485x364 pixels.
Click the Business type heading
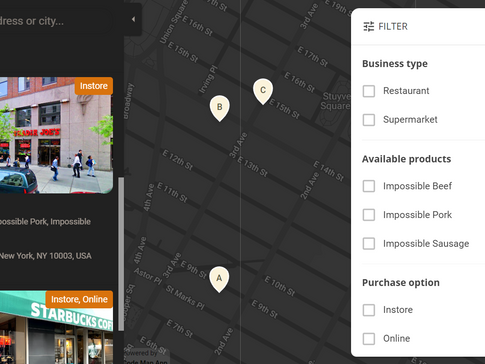(x=395, y=64)
